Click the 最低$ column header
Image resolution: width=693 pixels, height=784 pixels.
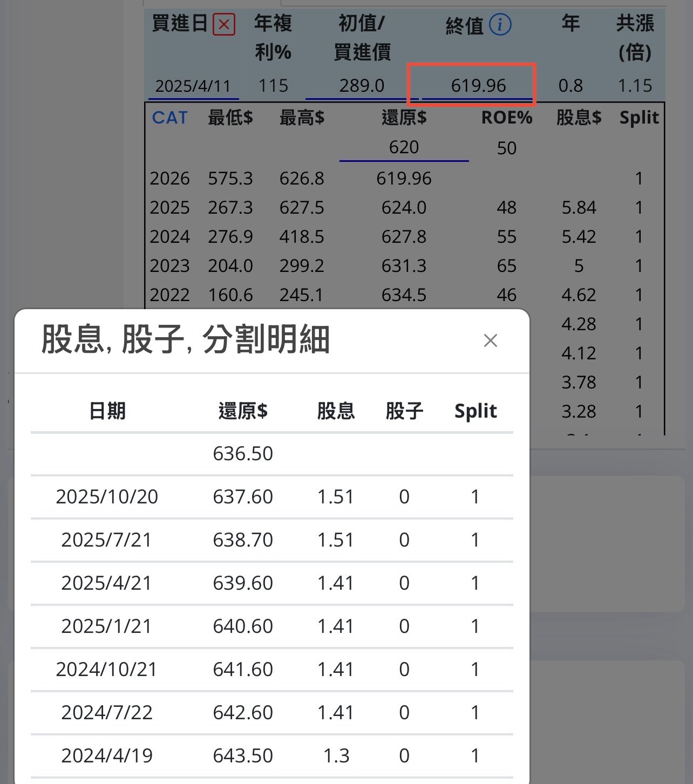[230, 118]
